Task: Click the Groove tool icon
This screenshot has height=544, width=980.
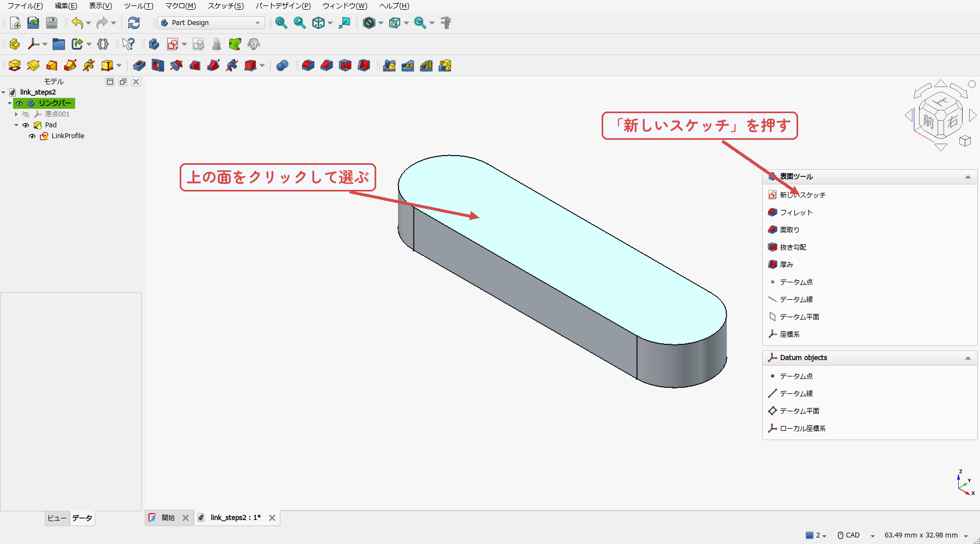Action: pyautogui.click(x=176, y=66)
